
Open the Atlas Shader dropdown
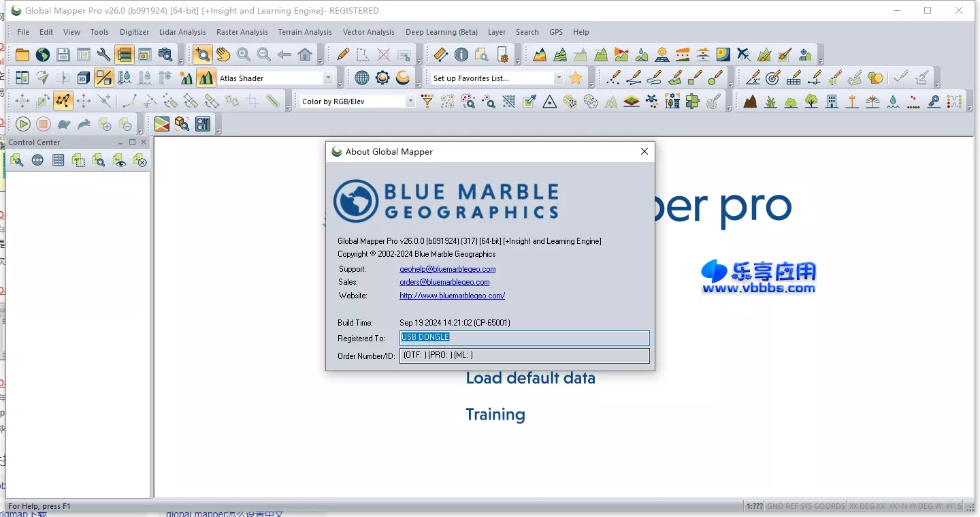(x=328, y=78)
